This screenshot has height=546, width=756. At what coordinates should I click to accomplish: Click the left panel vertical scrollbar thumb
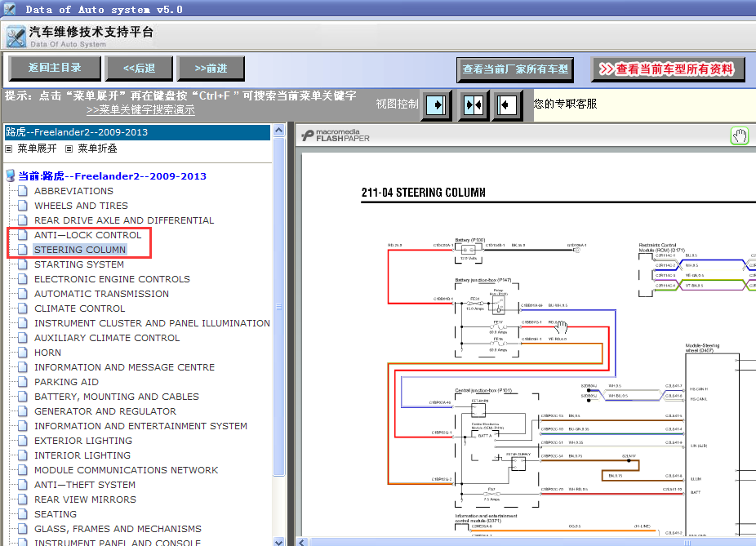pos(278,307)
